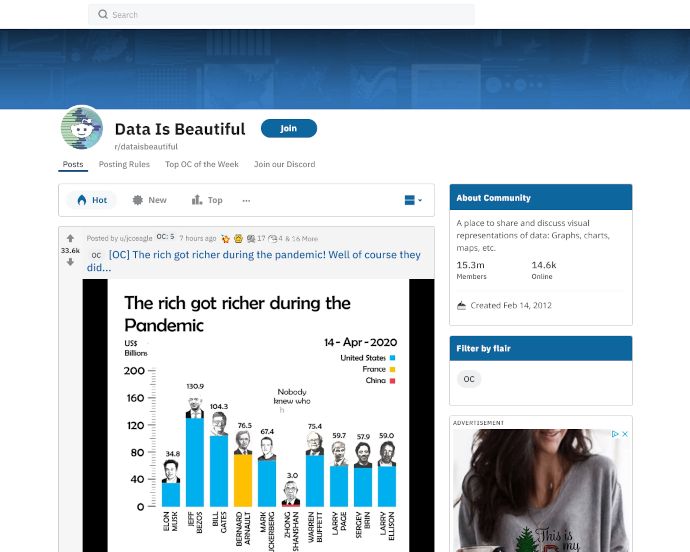Downvote the rich got richer post
The height and width of the screenshot is (552, 690).
tap(70, 262)
